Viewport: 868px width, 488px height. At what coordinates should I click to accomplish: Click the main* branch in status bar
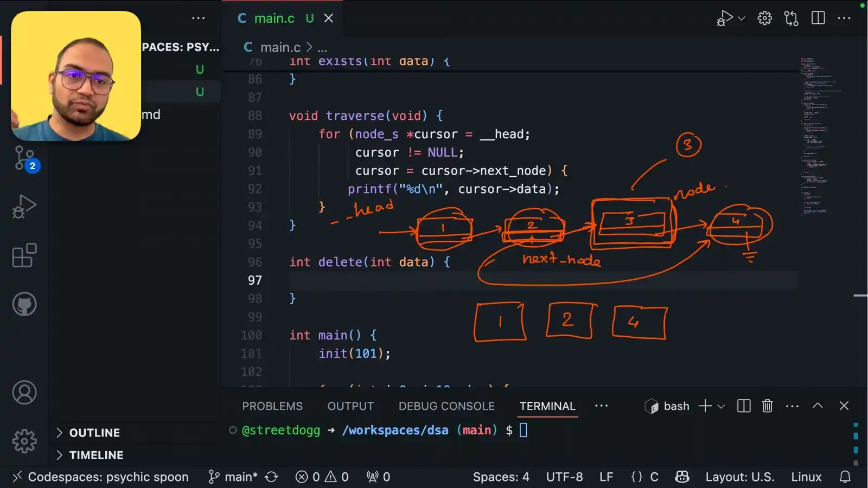pos(234,477)
